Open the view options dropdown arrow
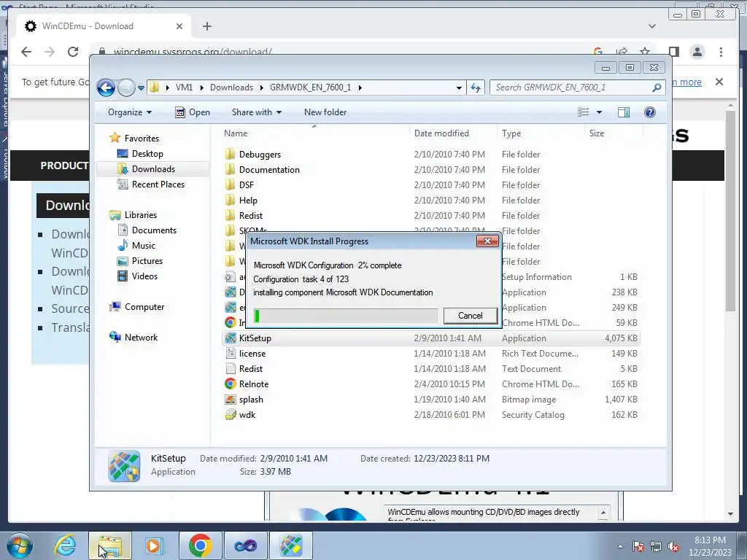The width and height of the screenshot is (747, 560). 600,112
